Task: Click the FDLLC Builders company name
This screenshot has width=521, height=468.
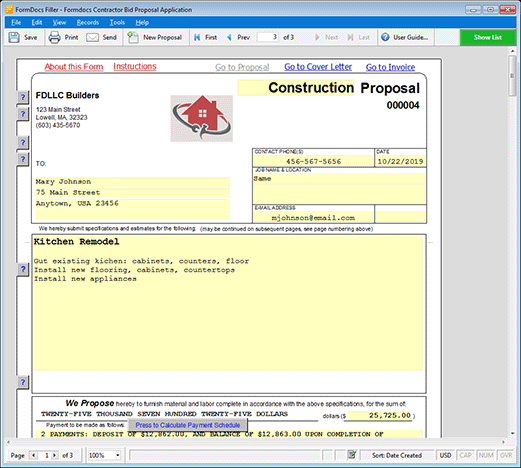Action: click(x=67, y=95)
